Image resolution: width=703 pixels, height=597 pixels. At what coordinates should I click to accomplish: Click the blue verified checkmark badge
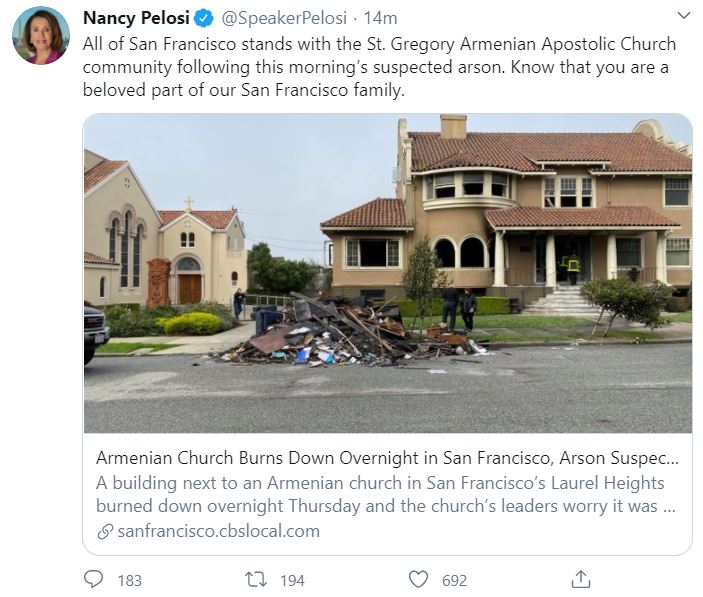(x=202, y=18)
